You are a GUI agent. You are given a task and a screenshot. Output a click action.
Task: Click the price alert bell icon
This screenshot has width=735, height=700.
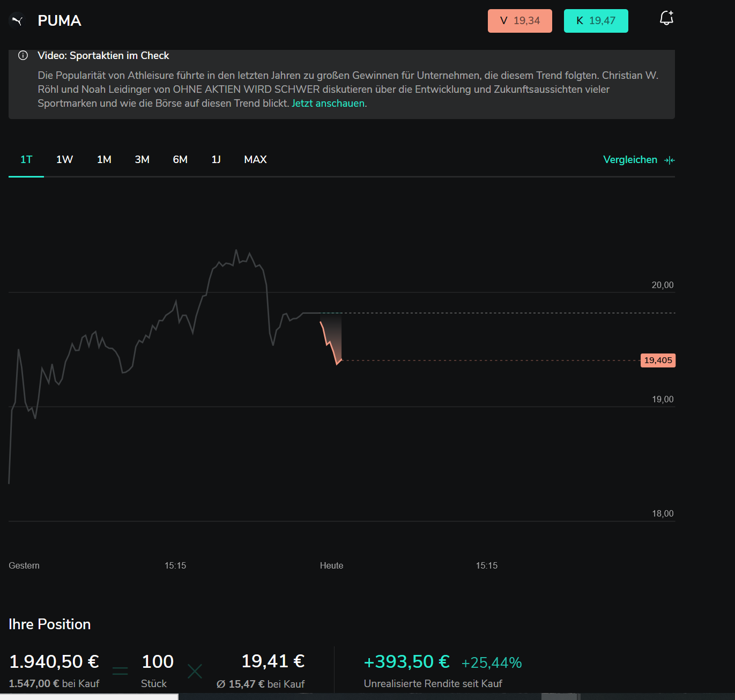666,18
